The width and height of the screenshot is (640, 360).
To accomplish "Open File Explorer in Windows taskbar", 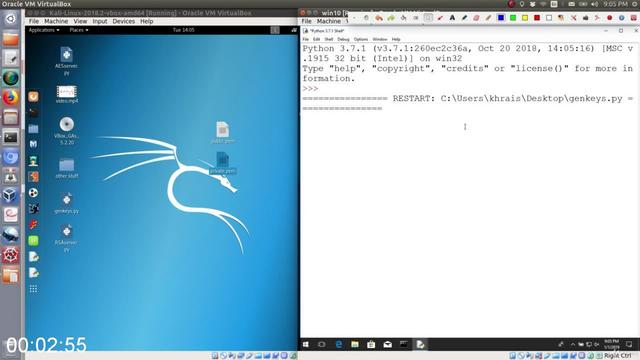I will [355, 344].
